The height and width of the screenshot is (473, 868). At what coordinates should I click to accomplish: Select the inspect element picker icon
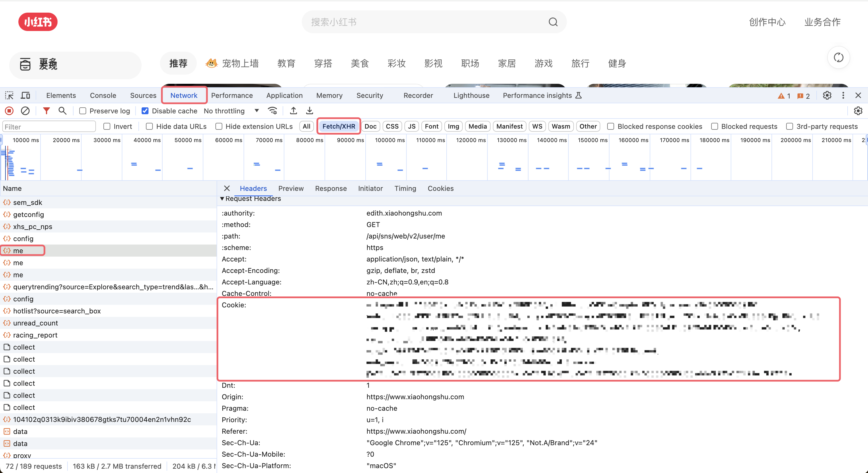(x=9, y=96)
